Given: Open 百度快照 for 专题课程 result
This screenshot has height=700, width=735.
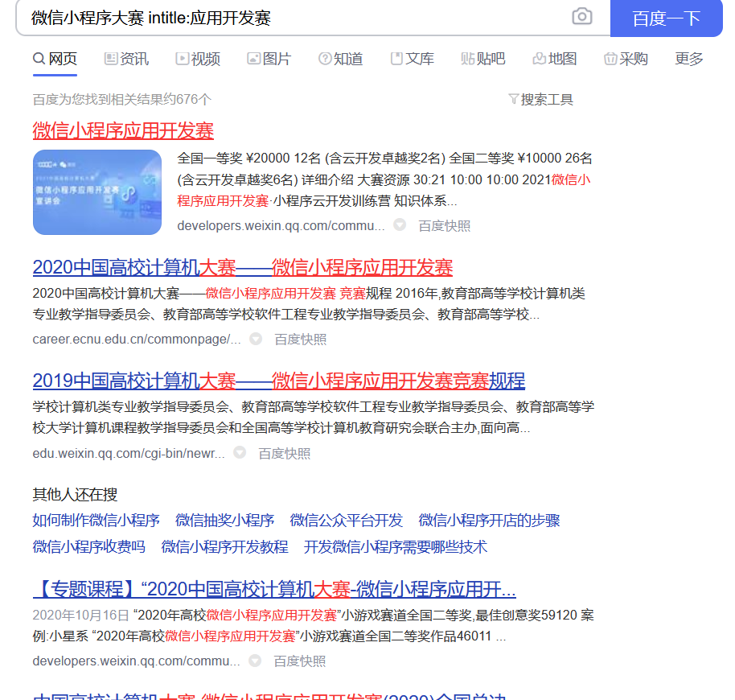Looking at the screenshot, I should 300,661.
